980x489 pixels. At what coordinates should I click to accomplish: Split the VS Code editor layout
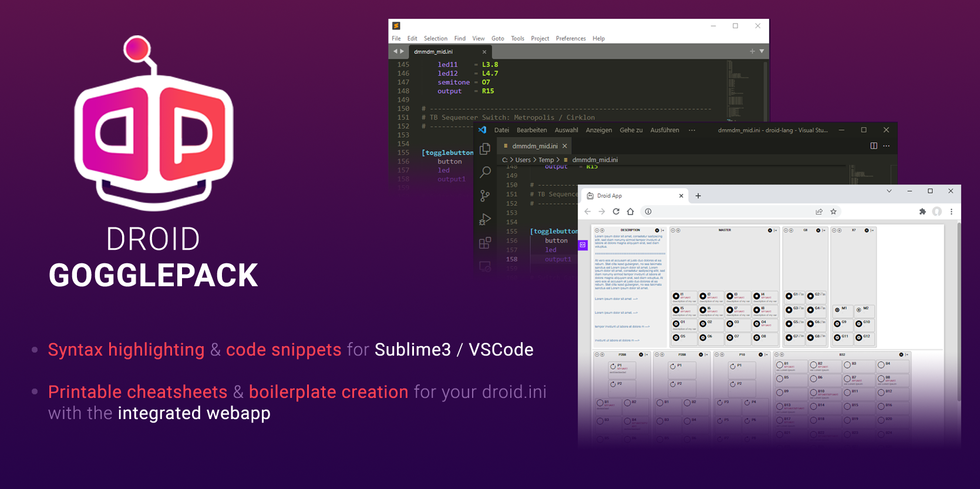(874, 146)
